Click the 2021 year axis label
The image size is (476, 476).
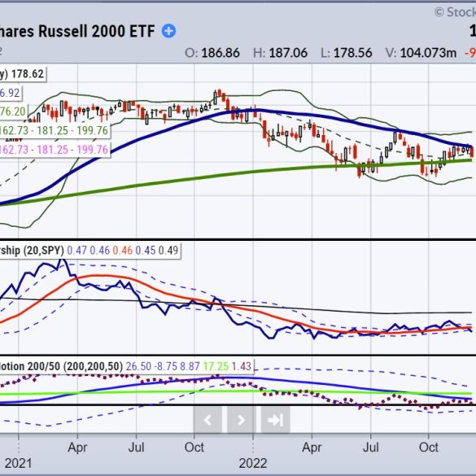[x=18, y=464]
